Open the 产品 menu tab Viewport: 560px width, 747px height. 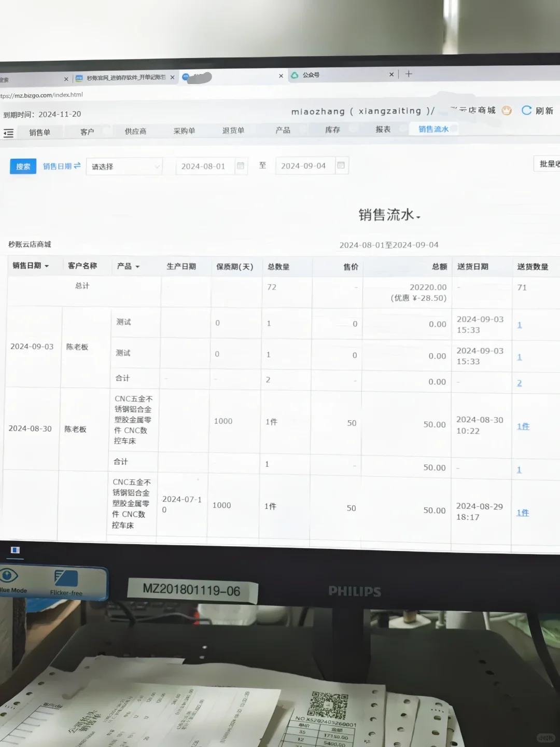click(283, 130)
